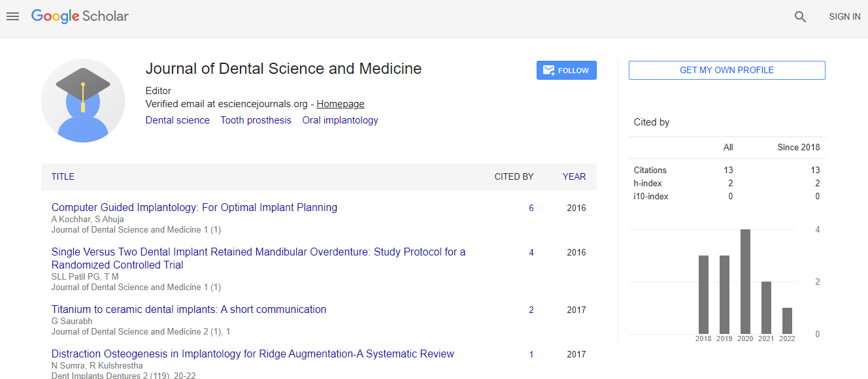Viewport: 868px width, 379px height.
Task: Click the search magnifier icon
Action: click(x=800, y=17)
